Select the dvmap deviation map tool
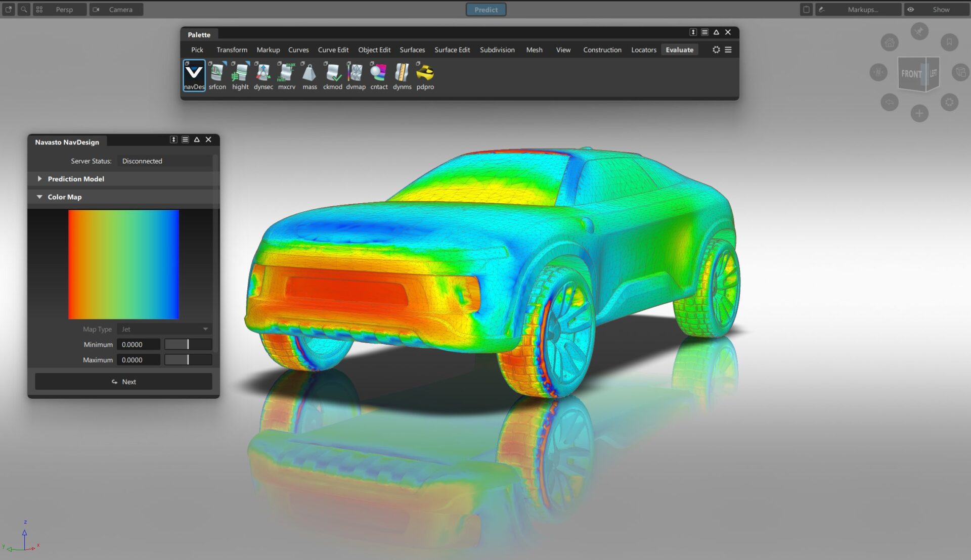The height and width of the screenshot is (560, 971). [356, 75]
